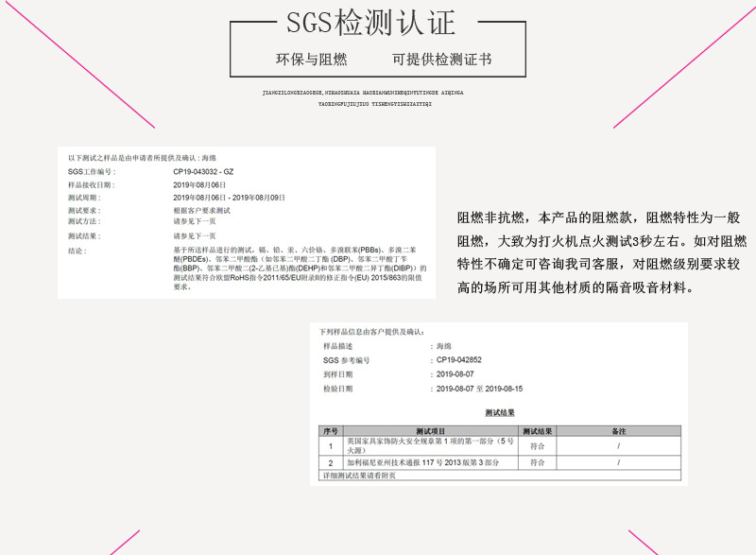Click '以下测试之样品是由申请者所提供及确认' line

coord(143,158)
